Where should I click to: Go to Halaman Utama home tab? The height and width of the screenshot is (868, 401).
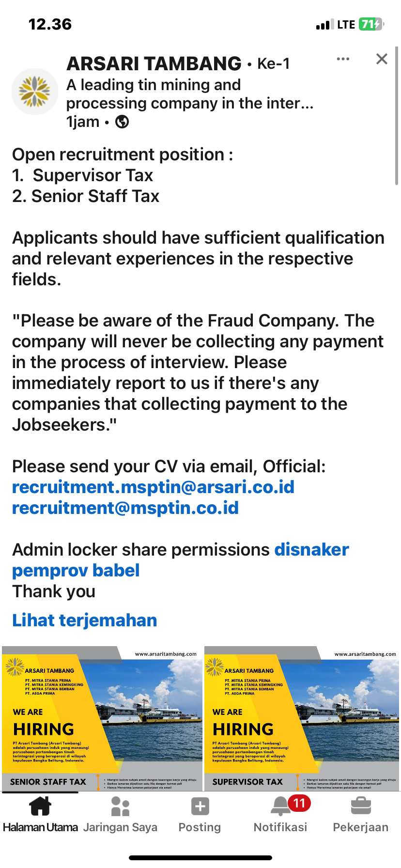click(x=40, y=815)
